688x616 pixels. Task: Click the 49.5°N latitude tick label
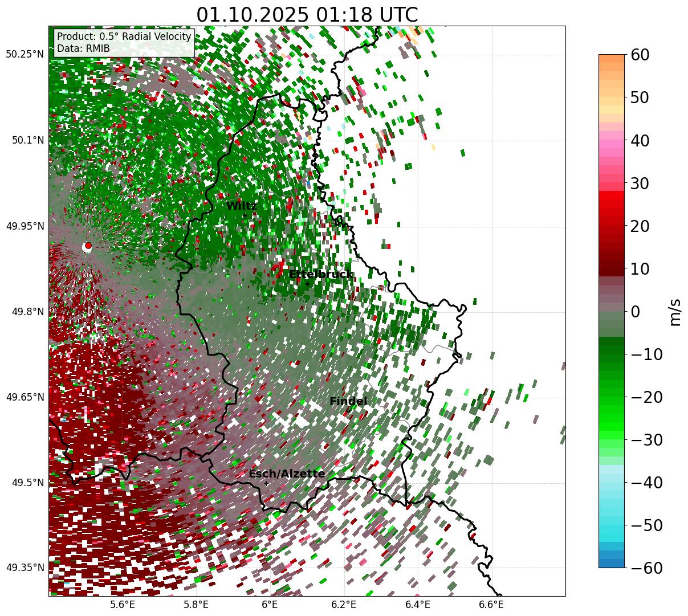27,483
